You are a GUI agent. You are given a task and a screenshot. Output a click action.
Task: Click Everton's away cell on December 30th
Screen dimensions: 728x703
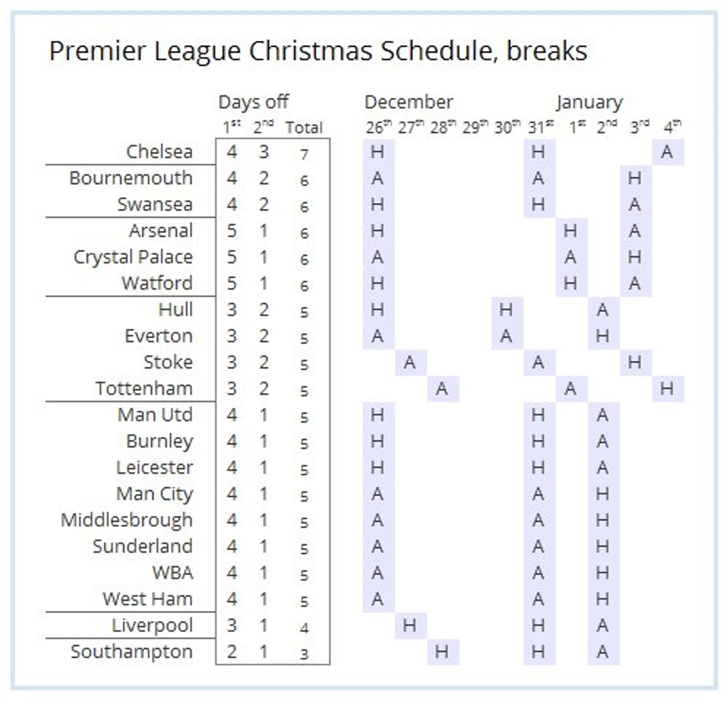[506, 336]
